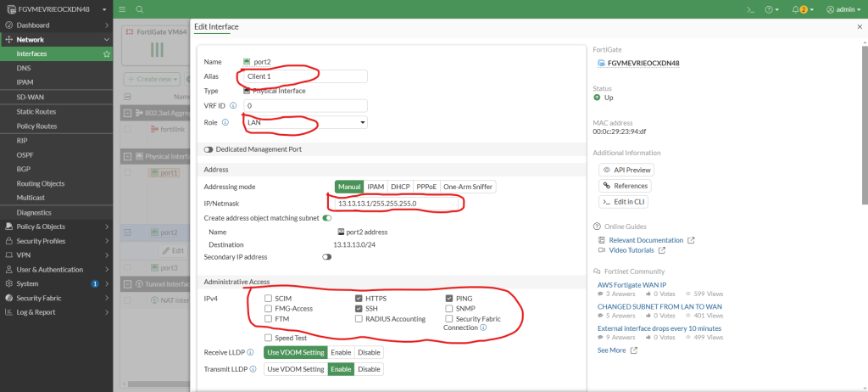This screenshot has width=868, height=392.
Task: Select DHCP addressing mode tab
Action: (x=399, y=187)
